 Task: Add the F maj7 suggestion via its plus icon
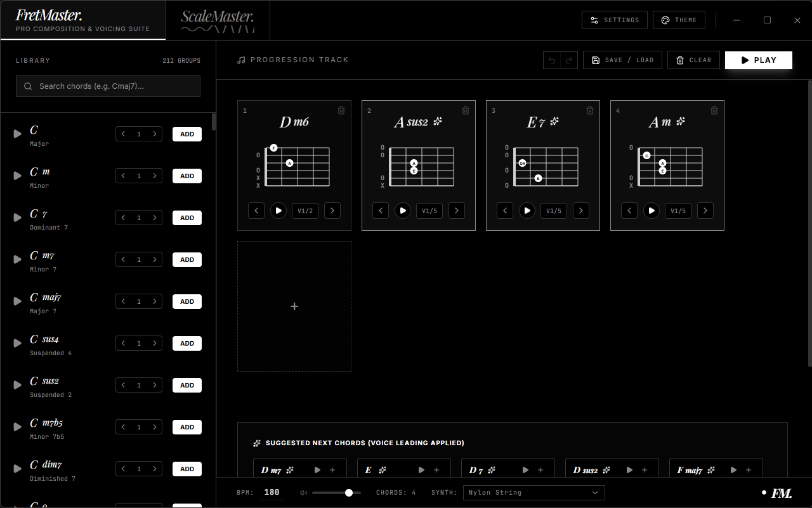pyautogui.click(x=749, y=470)
